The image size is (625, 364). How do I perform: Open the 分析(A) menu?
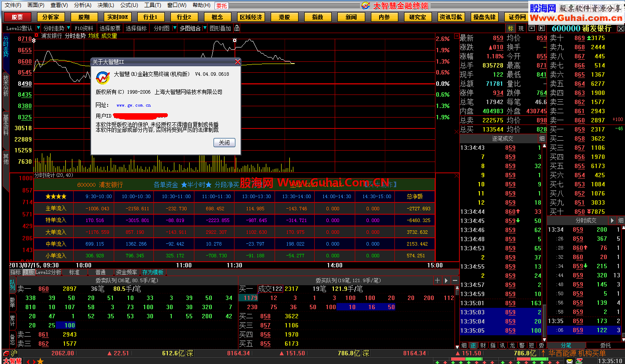coord(83,5)
